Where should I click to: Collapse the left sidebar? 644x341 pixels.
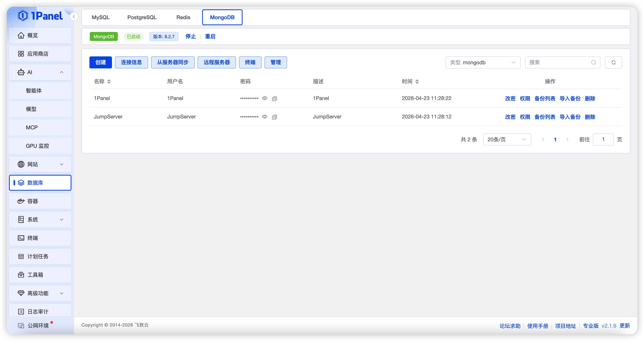[74, 17]
